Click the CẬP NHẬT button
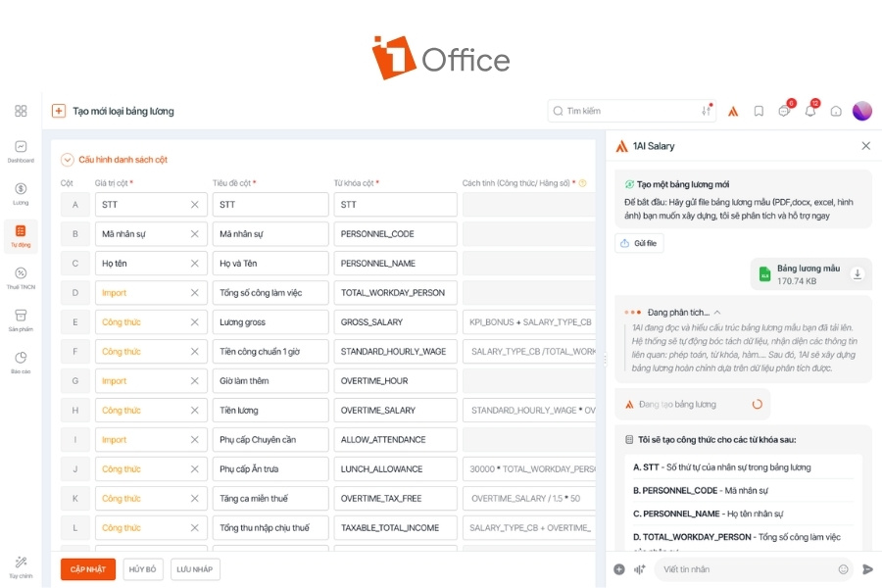Image resolution: width=882 pixels, height=588 pixels. coord(88,568)
